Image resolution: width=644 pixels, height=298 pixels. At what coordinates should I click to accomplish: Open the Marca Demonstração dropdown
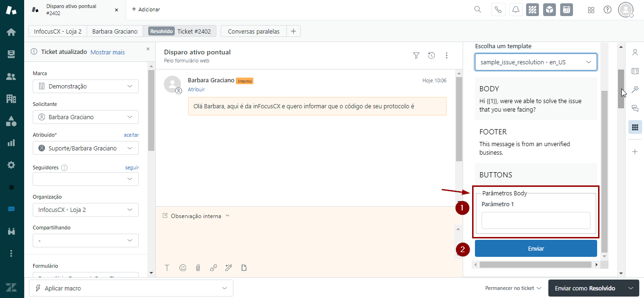click(x=86, y=87)
